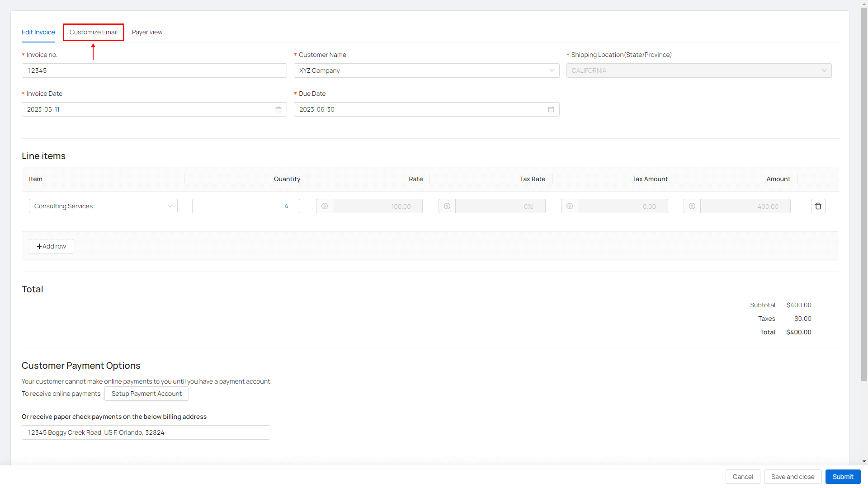Click the dollar icon beside Rate field
The height and width of the screenshot is (488, 868).
tap(325, 206)
